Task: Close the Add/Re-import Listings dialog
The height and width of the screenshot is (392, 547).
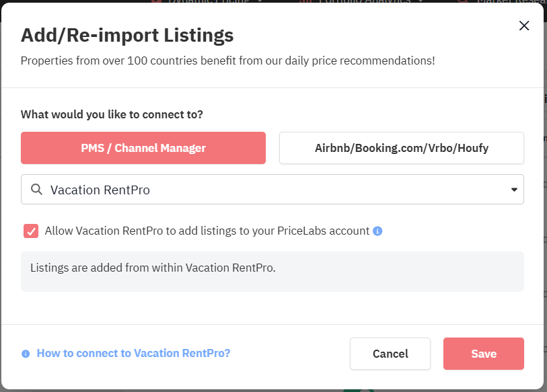Action: (x=524, y=26)
